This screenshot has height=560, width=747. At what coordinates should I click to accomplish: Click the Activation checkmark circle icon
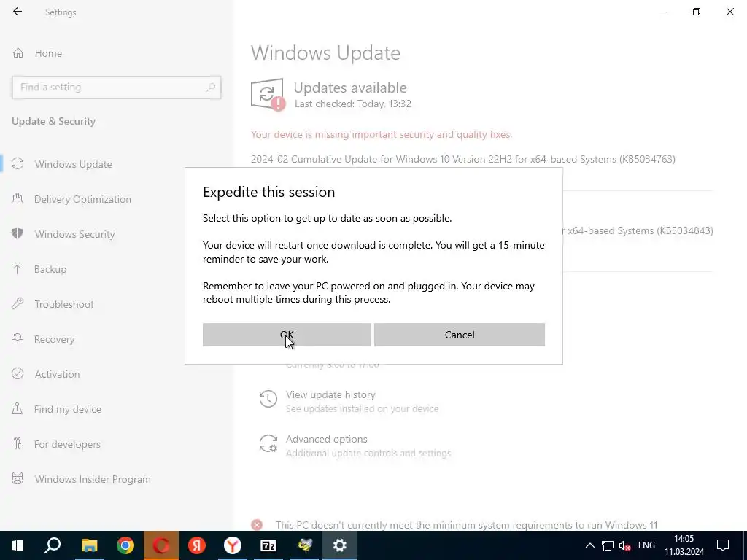18,373
